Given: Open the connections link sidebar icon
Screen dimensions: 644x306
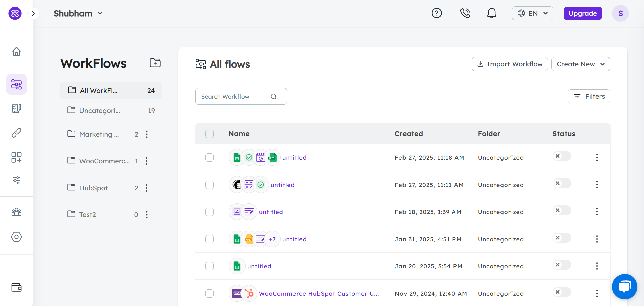Looking at the screenshot, I should pos(16,133).
